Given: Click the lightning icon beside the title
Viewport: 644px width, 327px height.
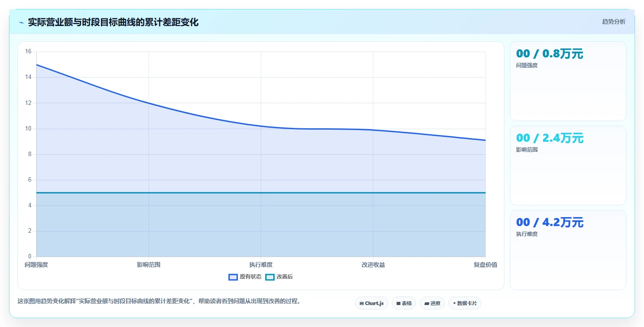Looking at the screenshot, I should (x=21, y=22).
